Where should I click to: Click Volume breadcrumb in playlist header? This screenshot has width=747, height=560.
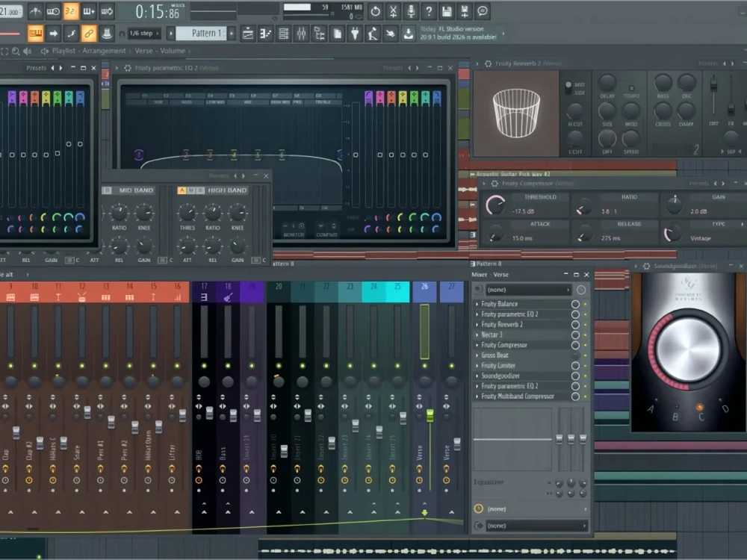173,51
